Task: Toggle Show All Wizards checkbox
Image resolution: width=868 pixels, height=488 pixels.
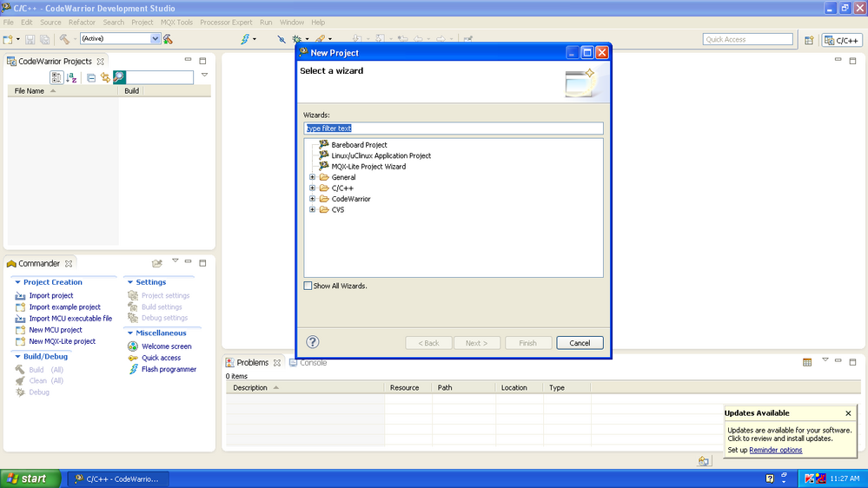Action: click(x=308, y=286)
